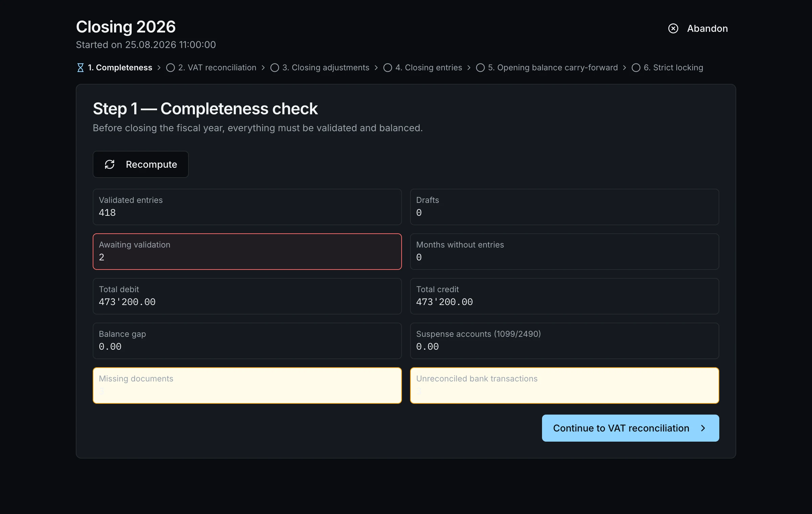812x514 pixels.
Task: Click the Abandon label text
Action: 707,28
